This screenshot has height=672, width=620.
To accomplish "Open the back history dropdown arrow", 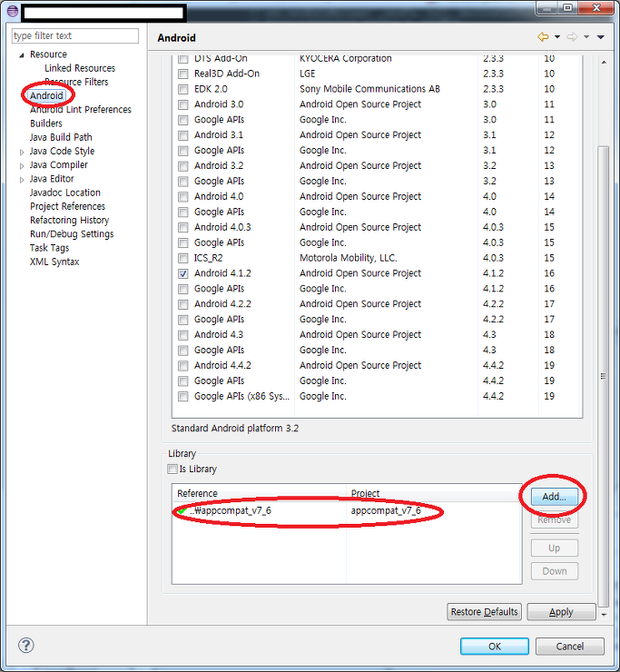I will point(557,37).
